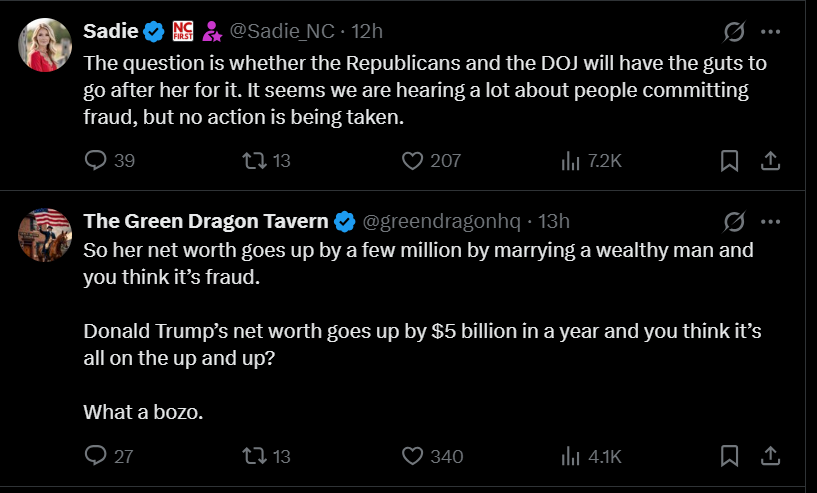Repost The Green Dragon Tavern tweet

point(255,456)
